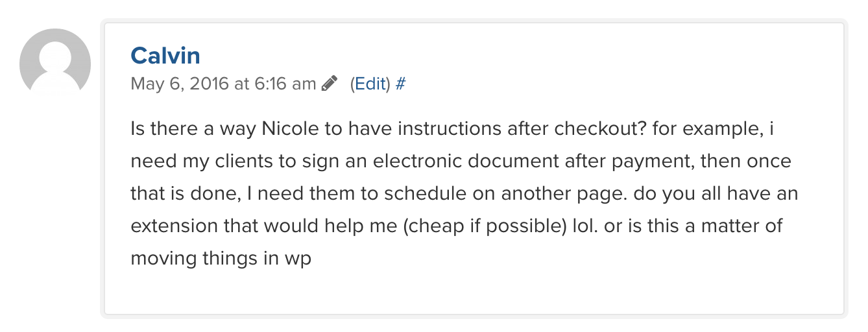Click the May 6, 2016 timestamp

(x=179, y=84)
